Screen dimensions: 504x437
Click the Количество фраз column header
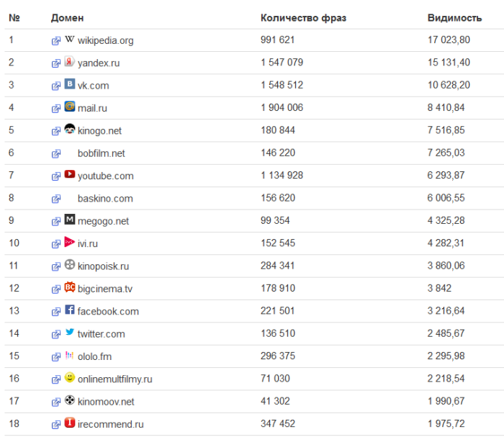pyautogui.click(x=303, y=17)
